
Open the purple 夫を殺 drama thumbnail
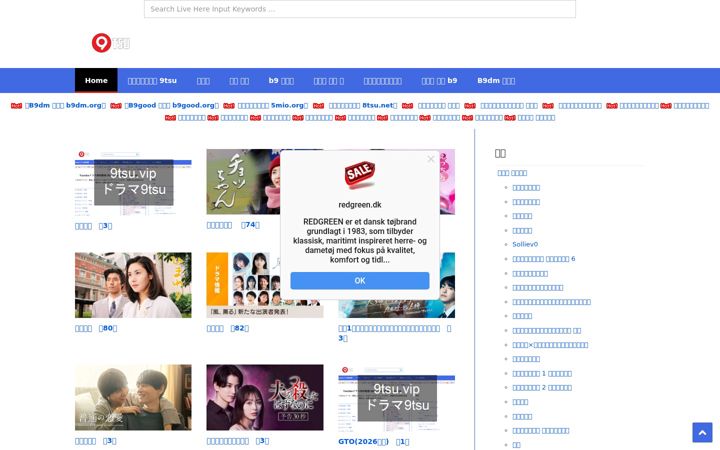pos(265,398)
